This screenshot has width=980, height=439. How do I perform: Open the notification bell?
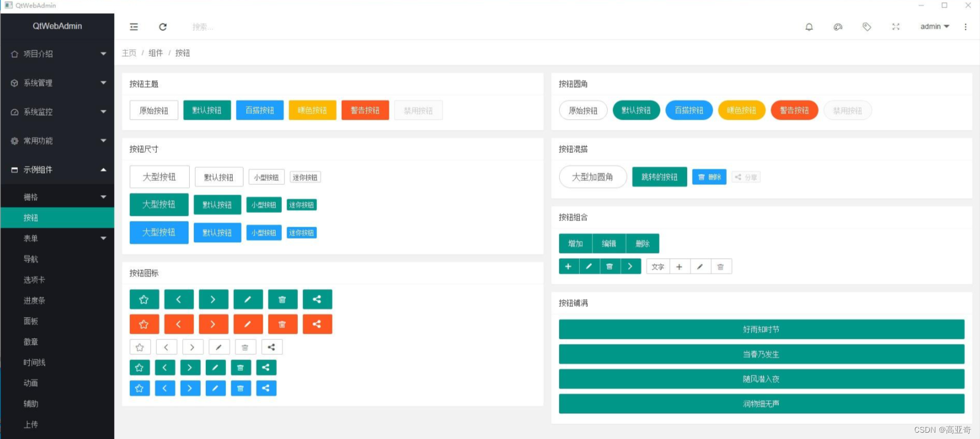pyautogui.click(x=809, y=27)
